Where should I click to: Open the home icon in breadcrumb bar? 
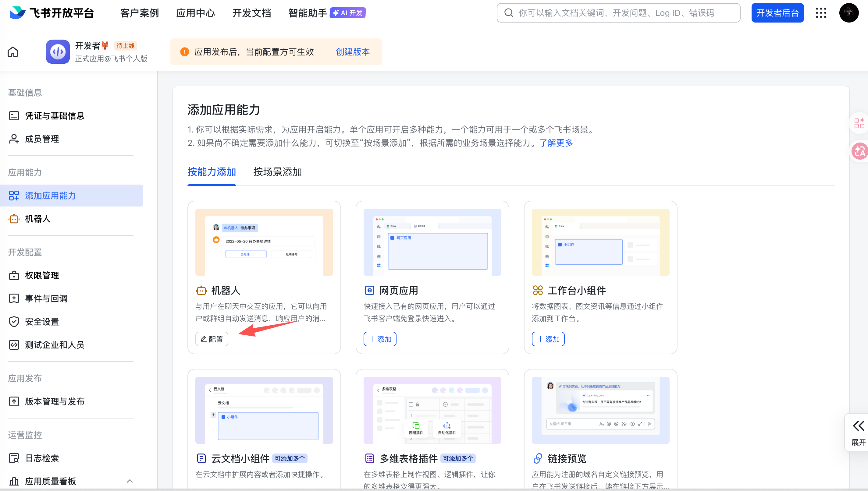click(13, 52)
